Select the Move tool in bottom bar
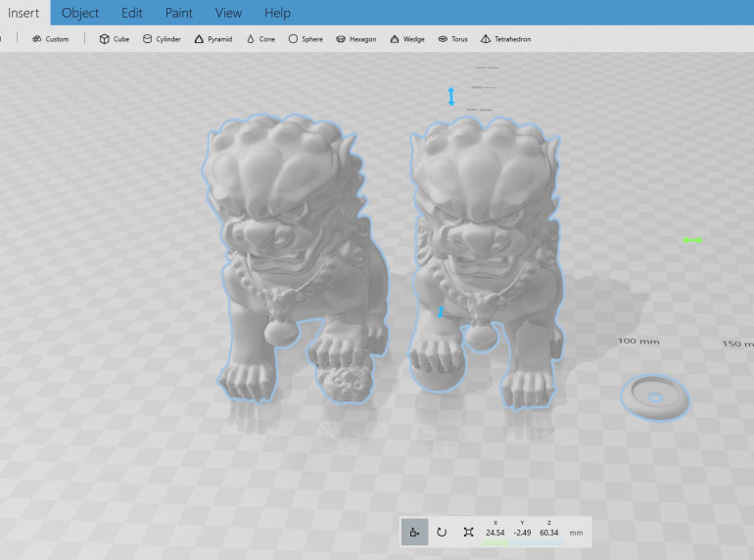The height and width of the screenshot is (560, 754). pyautogui.click(x=414, y=533)
